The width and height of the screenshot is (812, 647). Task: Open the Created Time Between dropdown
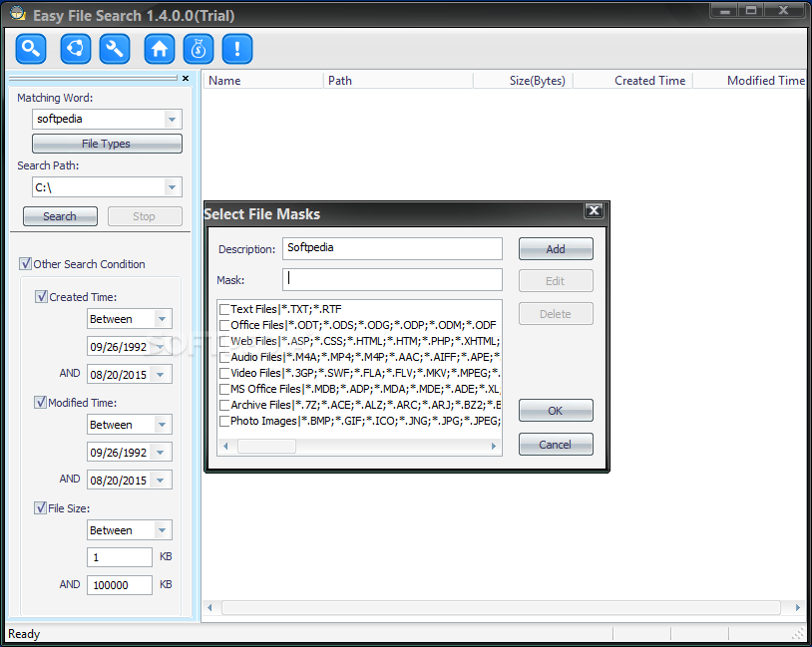[162, 319]
